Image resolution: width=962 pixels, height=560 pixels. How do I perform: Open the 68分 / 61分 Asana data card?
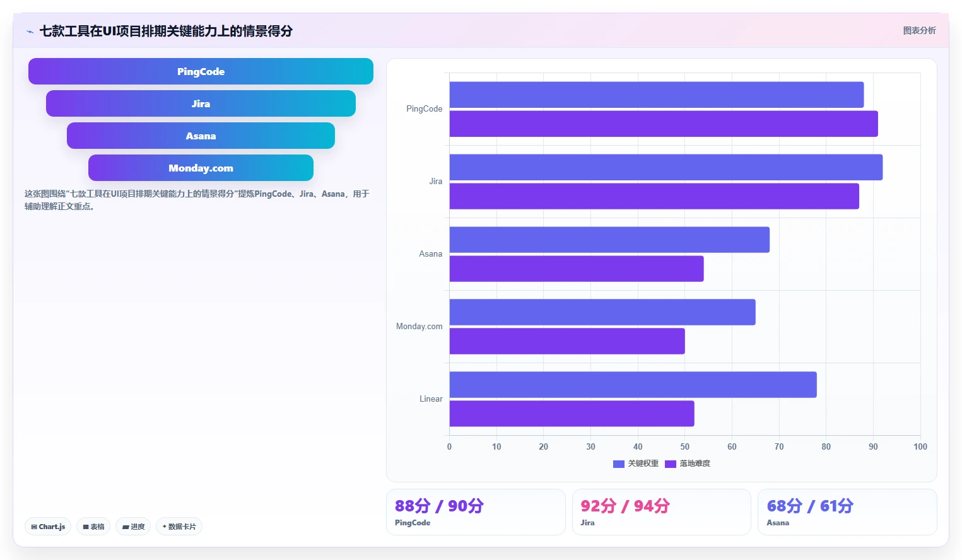pos(847,512)
